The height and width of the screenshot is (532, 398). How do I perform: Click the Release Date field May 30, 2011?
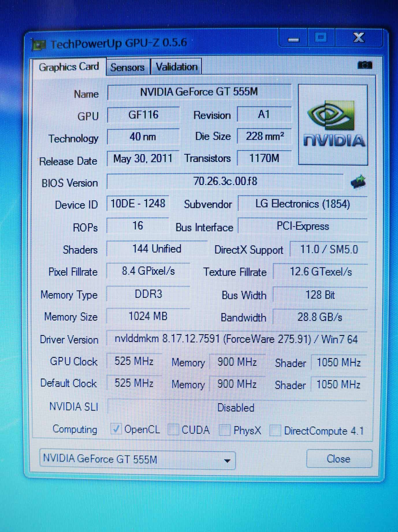click(143, 159)
